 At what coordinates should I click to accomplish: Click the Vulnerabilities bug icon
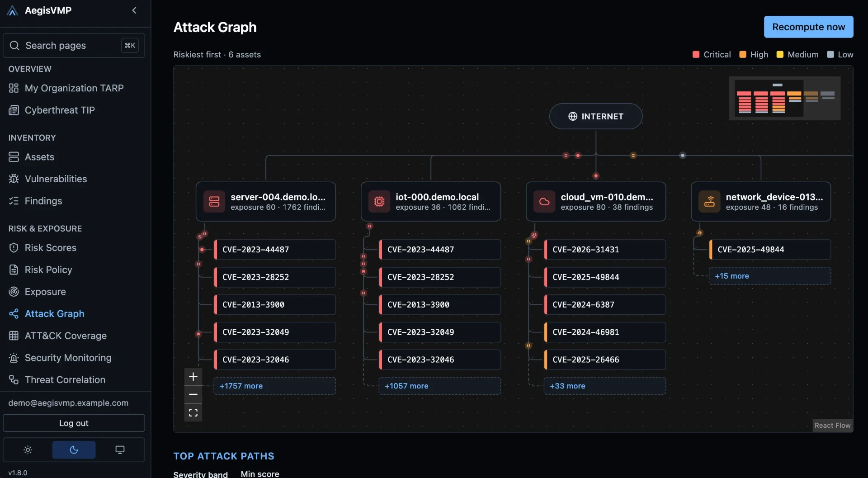click(14, 179)
